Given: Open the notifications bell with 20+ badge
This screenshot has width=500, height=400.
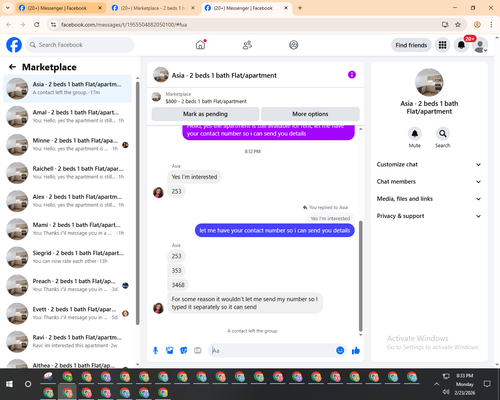Looking at the screenshot, I should click(461, 45).
